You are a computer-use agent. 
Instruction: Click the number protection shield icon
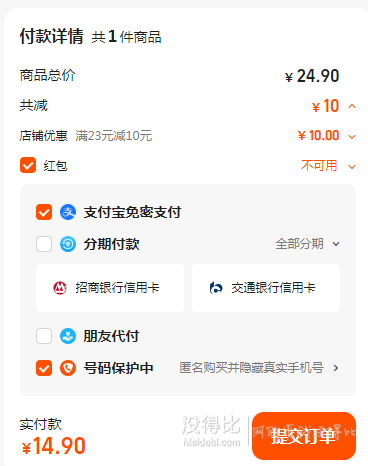click(68, 368)
